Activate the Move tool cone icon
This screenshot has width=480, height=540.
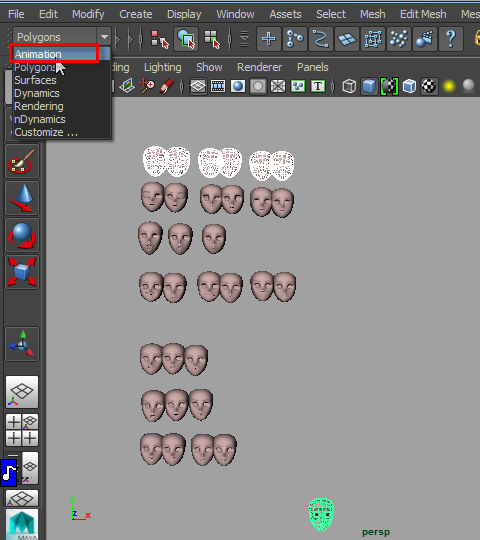pos(22,198)
